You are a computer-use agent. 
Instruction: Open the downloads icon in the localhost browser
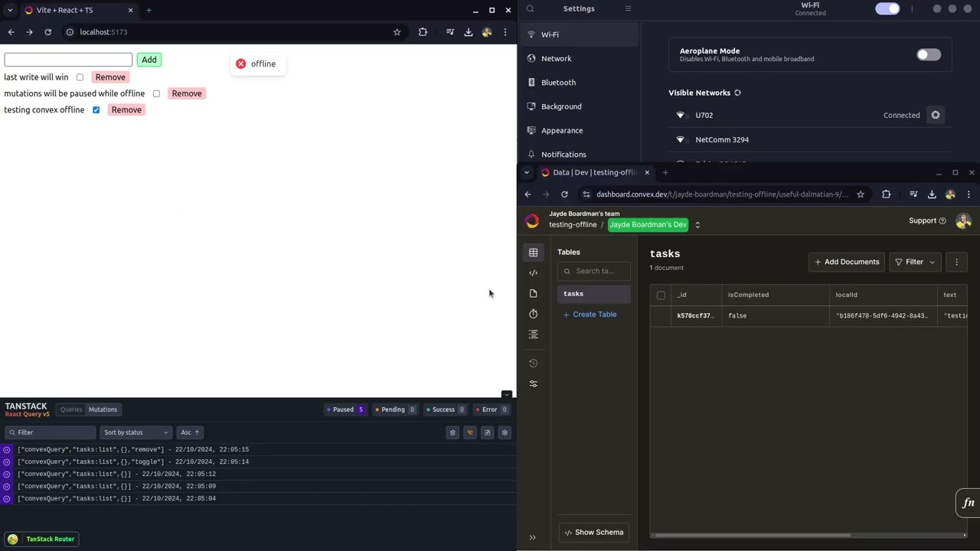pyautogui.click(x=469, y=32)
